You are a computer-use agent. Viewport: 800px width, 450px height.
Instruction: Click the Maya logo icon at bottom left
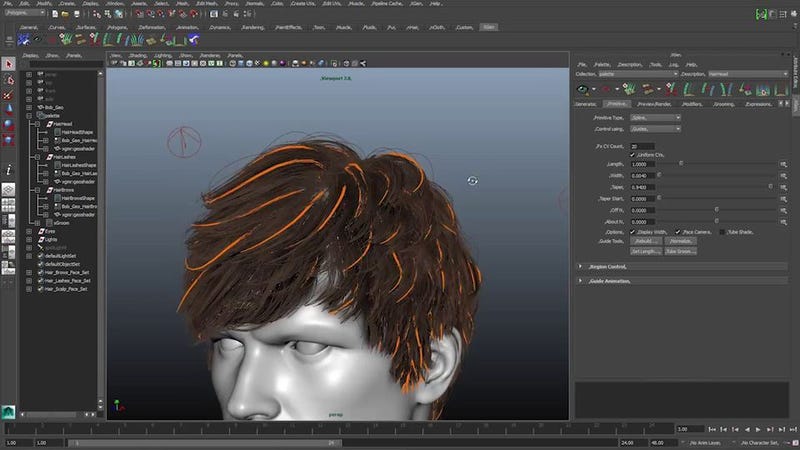coord(8,412)
